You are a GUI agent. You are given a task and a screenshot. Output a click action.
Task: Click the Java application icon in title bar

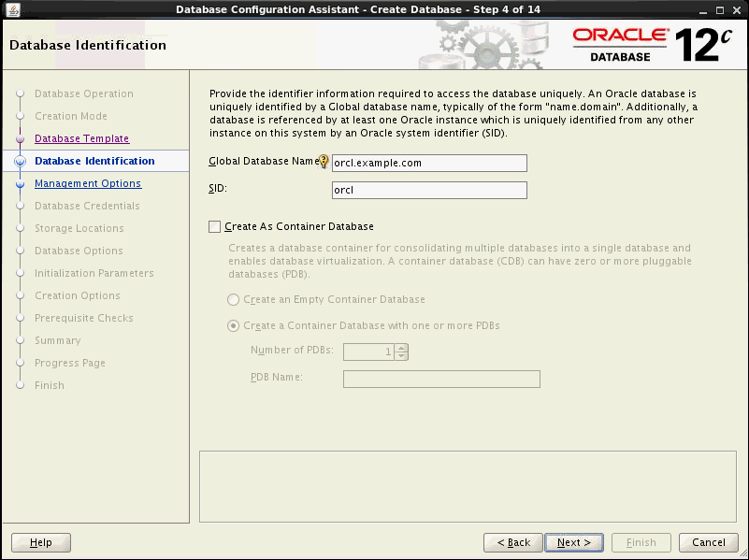click(13, 9)
